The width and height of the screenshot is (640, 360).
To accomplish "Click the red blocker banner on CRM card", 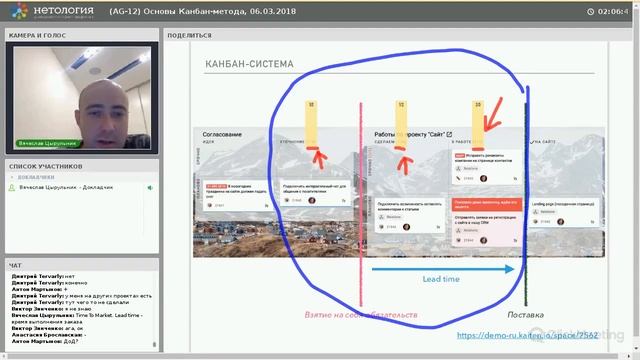I will tap(487, 204).
